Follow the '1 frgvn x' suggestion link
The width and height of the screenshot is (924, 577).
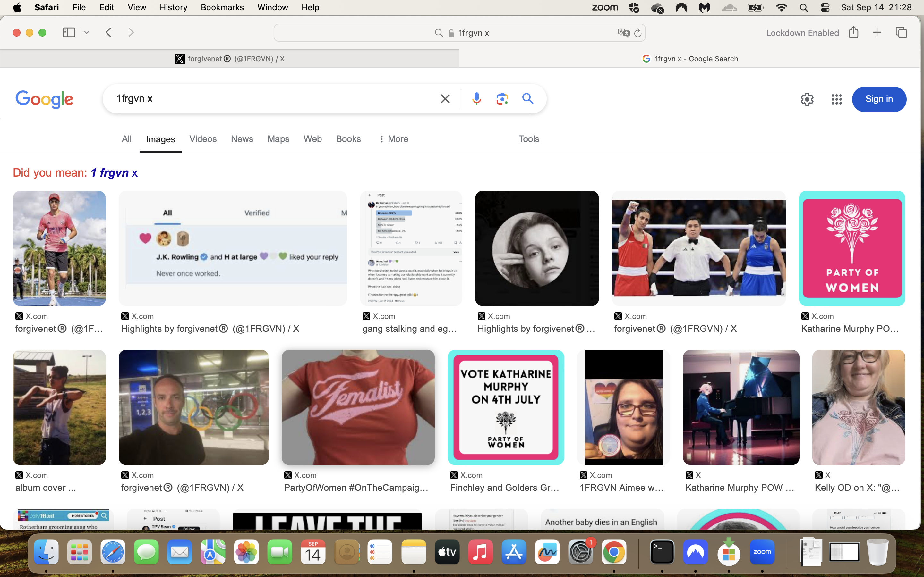[x=114, y=173]
